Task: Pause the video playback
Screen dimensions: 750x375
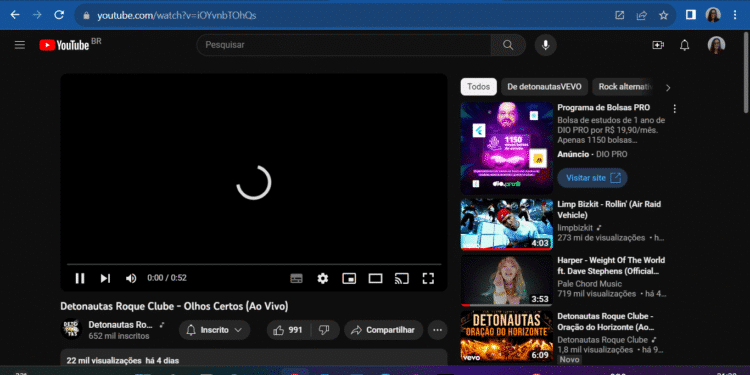Action: click(80, 278)
